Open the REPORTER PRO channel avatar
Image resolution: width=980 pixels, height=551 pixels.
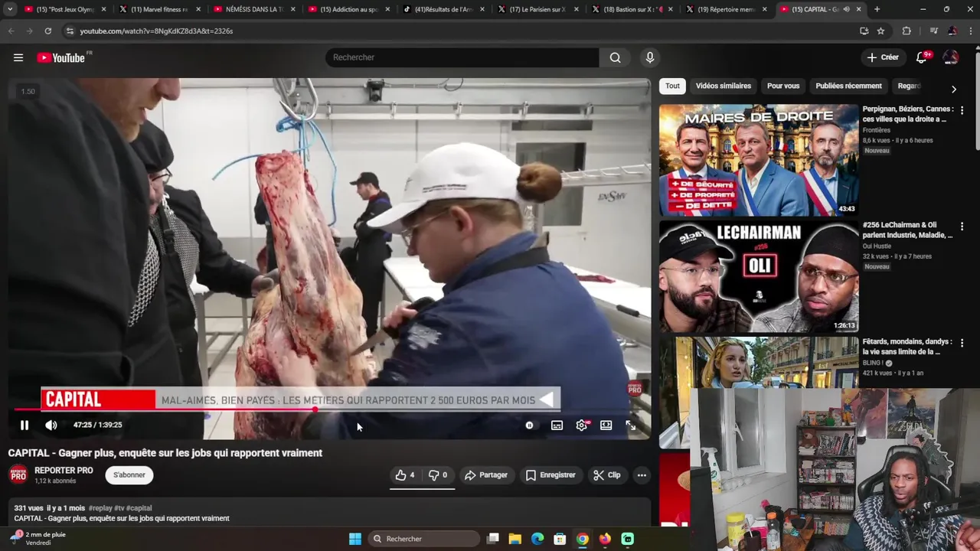[18, 475]
